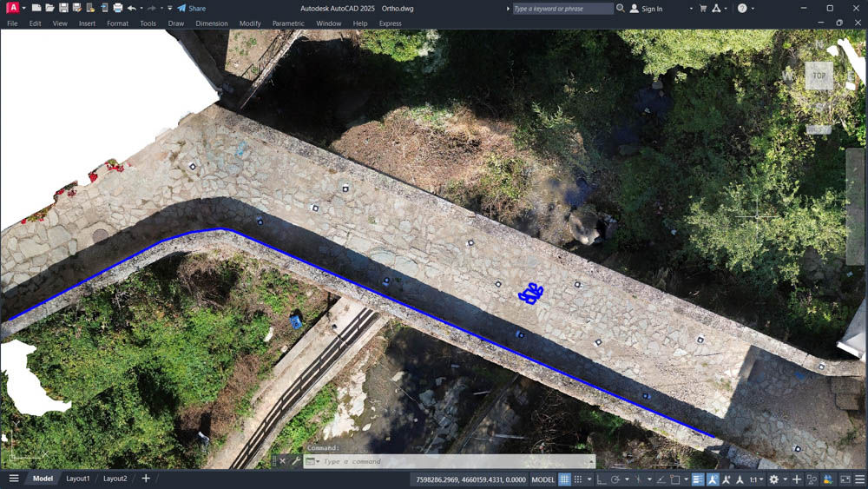Switch to the Layout1 tab

pyautogui.click(x=77, y=479)
